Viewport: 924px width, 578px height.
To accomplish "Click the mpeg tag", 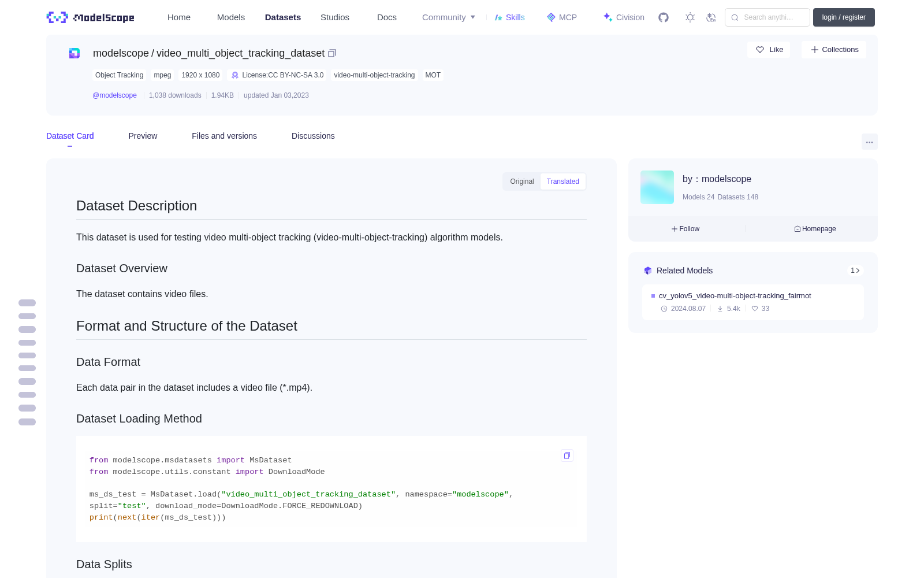I will 162,75.
